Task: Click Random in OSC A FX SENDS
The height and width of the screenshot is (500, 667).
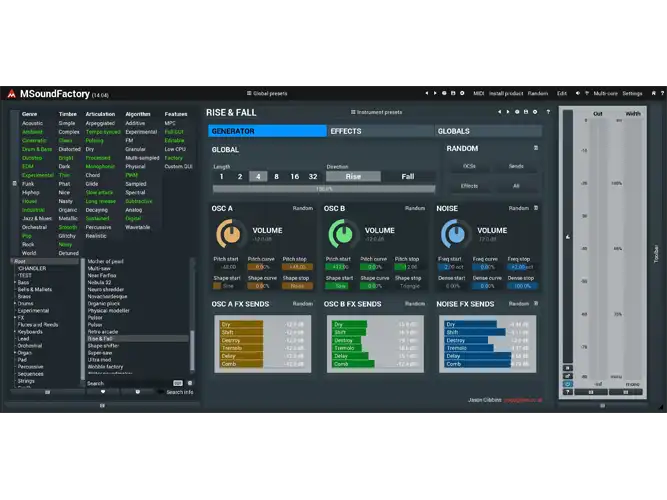Action: pyautogui.click(x=302, y=304)
